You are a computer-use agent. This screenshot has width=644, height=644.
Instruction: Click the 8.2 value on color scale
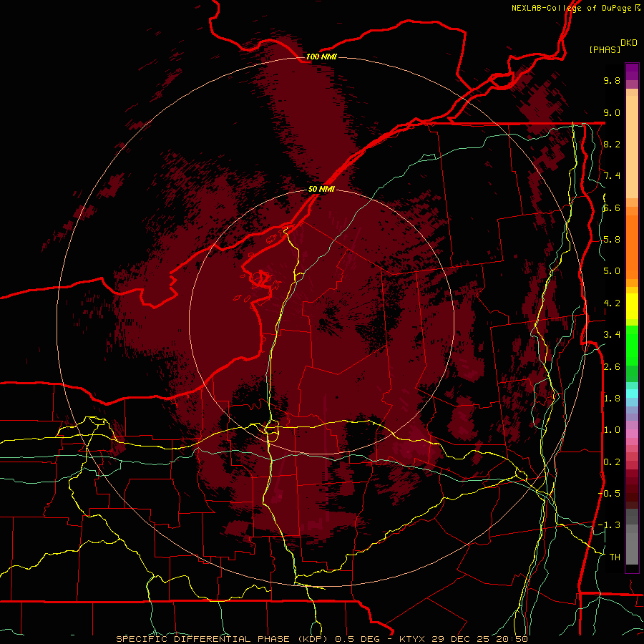(x=612, y=144)
